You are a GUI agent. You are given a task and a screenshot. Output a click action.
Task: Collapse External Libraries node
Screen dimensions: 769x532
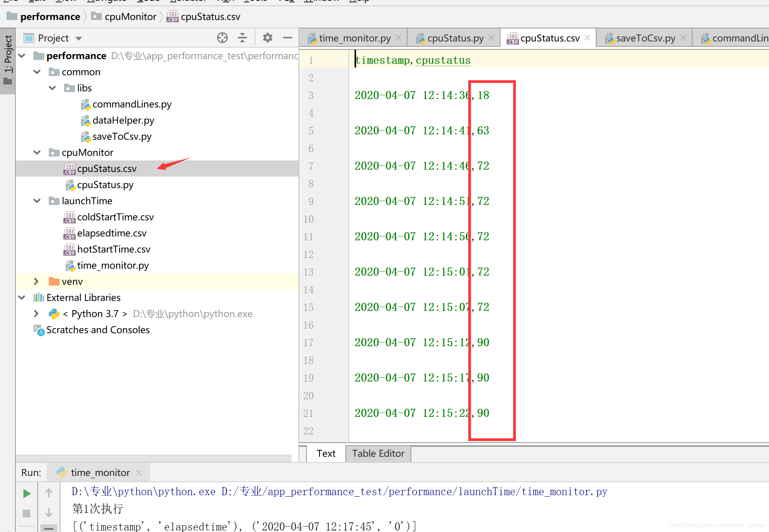[22, 297]
